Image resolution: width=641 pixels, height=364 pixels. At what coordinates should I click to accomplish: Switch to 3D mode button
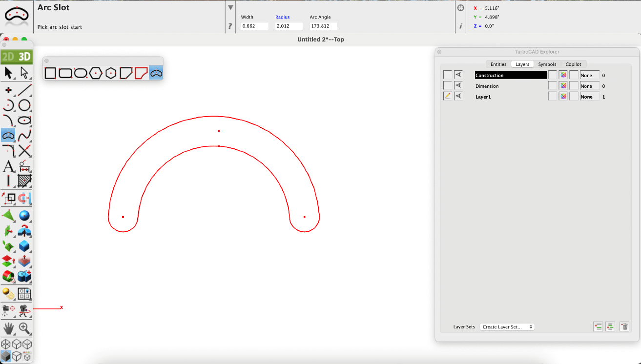tap(24, 57)
